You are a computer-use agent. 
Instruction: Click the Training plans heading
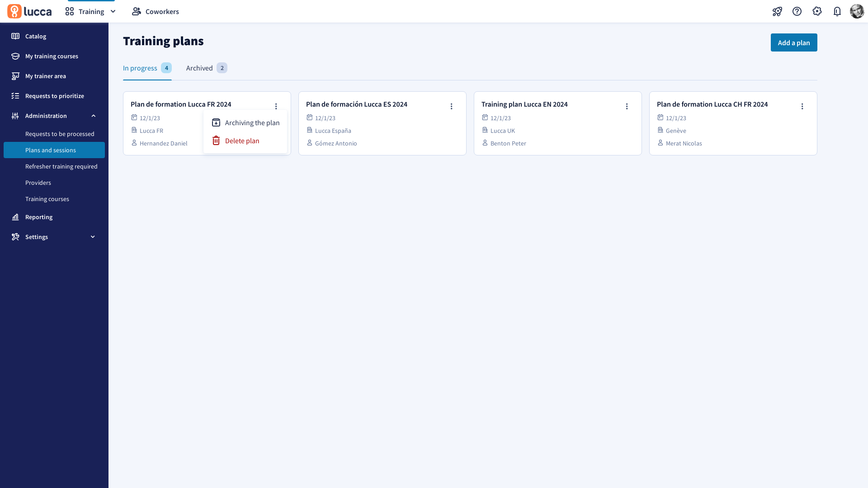click(163, 41)
